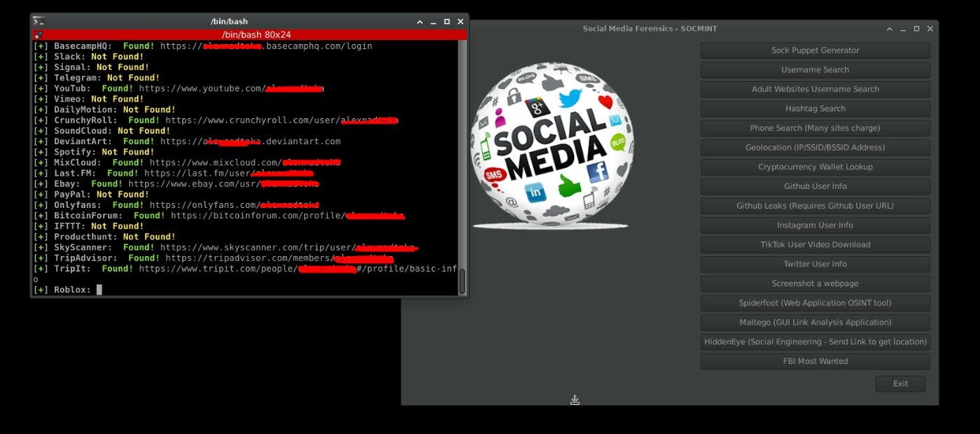Image resolution: width=980 pixels, height=434 pixels.
Task: Perform a Cryptocurrency Wallet Lookup
Action: (814, 167)
